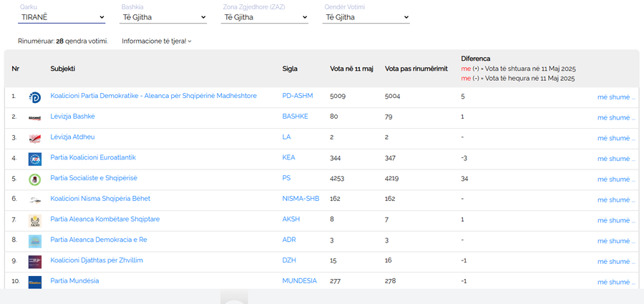Screen dimensions: 644x304
Task: Open Partia Aleanca Demokracia e Re link
Action: (99, 240)
